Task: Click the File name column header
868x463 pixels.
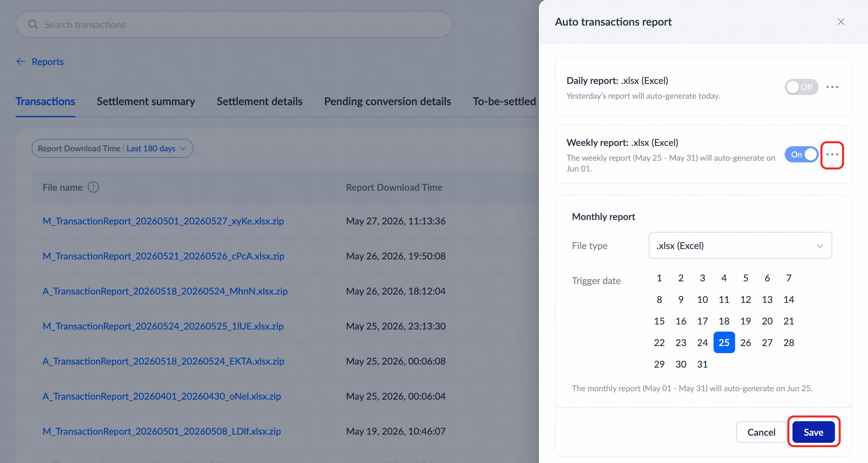Action: (x=62, y=187)
